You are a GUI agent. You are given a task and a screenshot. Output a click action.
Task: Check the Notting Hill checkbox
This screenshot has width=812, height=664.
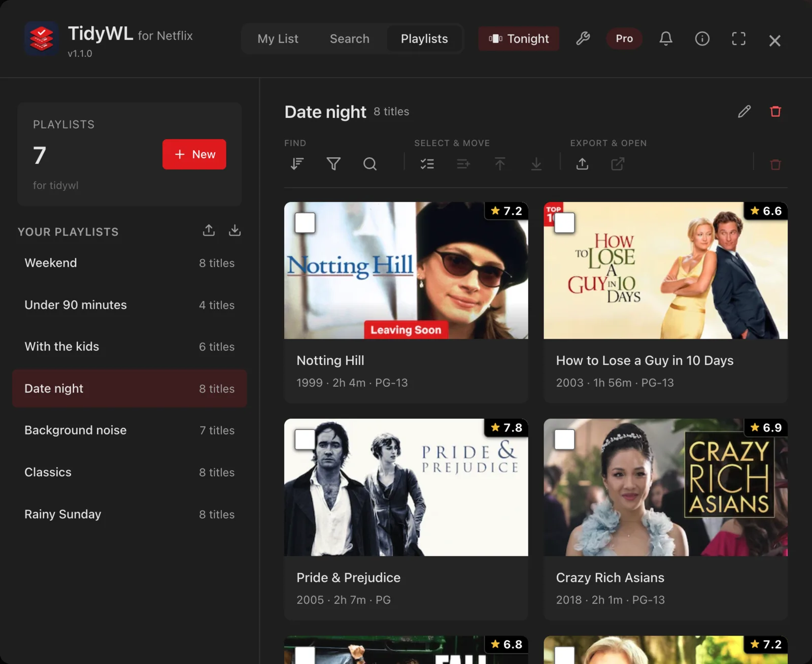pos(305,223)
